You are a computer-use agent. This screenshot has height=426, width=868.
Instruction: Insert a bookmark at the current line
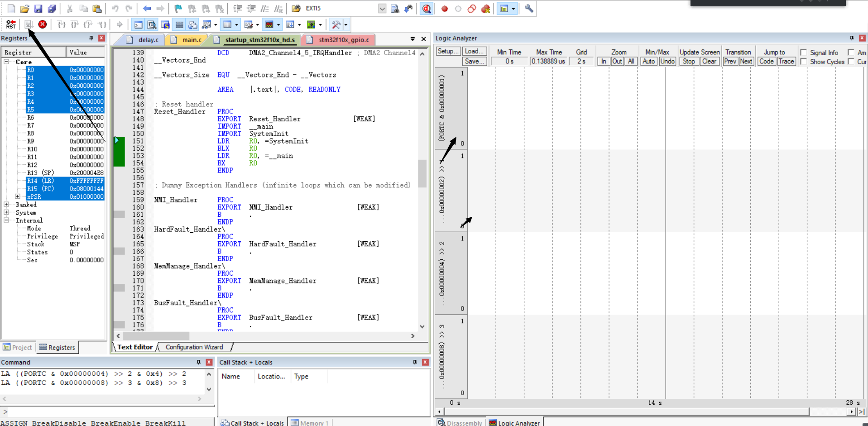point(178,9)
